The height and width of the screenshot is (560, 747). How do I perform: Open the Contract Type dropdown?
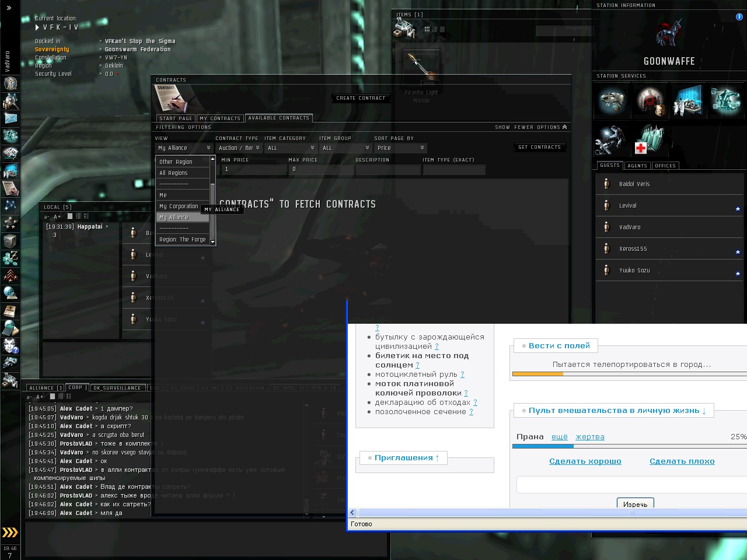(x=239, y=148)
